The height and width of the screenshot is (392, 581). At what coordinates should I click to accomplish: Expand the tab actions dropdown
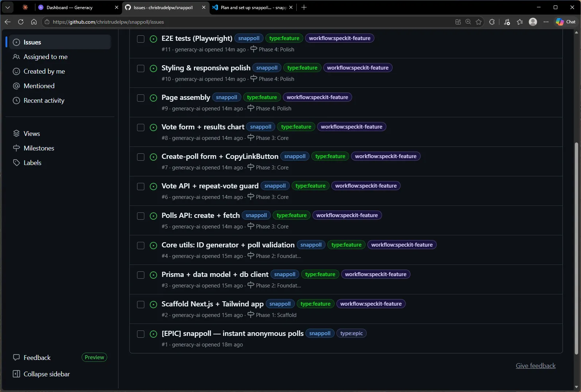coord(7,7)
